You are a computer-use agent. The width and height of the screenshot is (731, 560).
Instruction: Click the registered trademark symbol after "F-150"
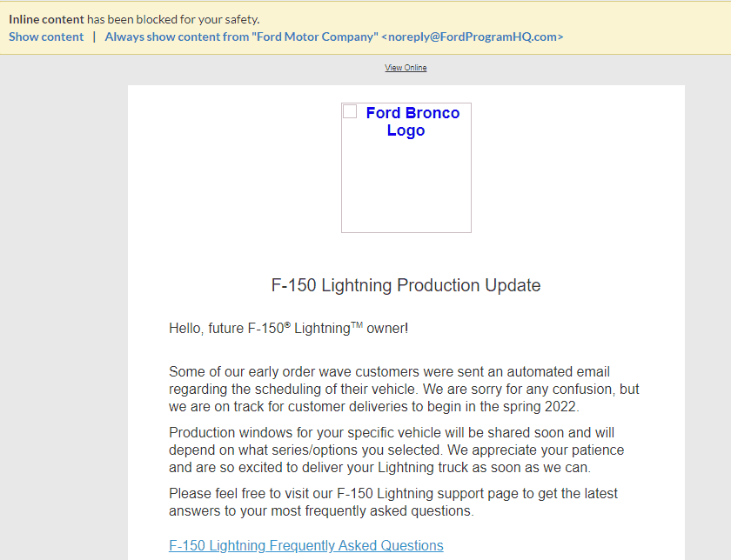(287, 325)
